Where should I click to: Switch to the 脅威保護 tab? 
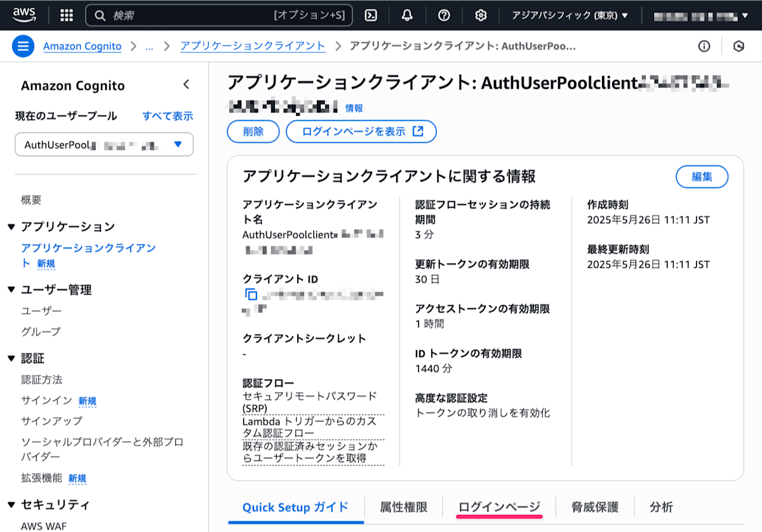[x=594, y=507]
